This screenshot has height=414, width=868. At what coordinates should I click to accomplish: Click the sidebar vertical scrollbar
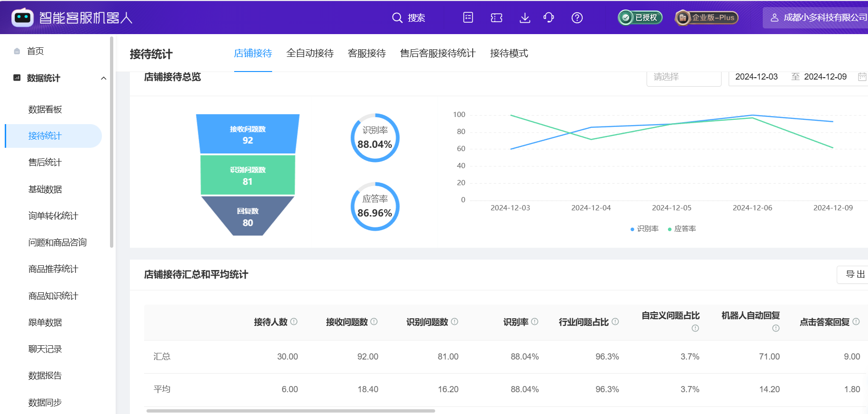coord(111,142)
